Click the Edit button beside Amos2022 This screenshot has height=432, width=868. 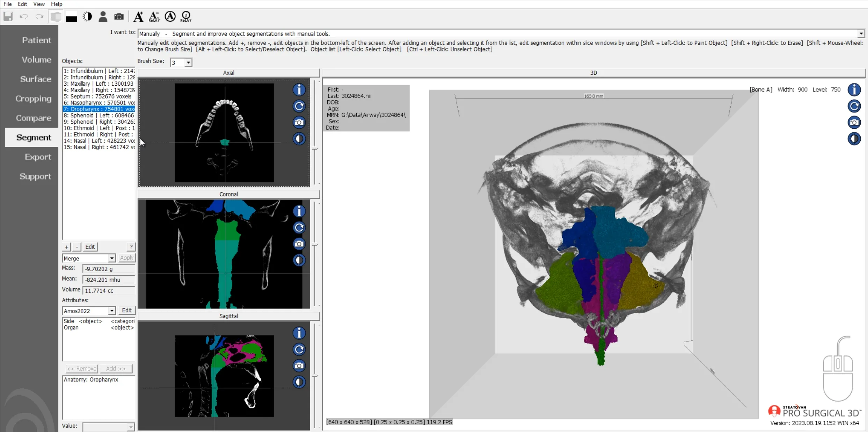[x=126, y=310]
